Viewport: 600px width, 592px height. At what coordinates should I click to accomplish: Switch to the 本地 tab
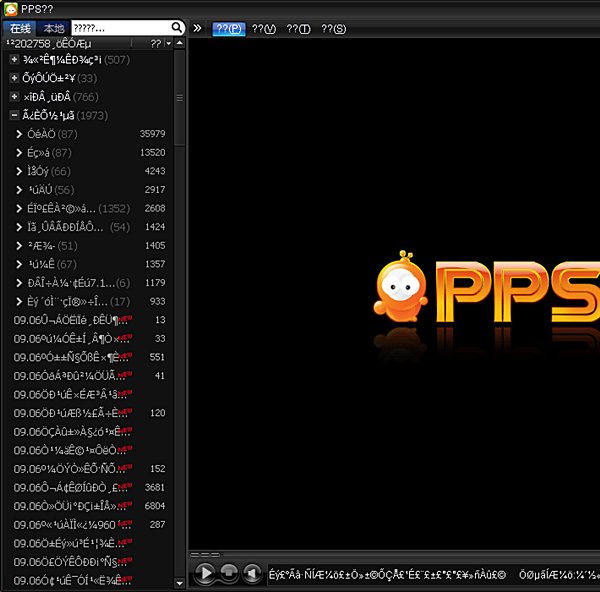click(53, 28)
